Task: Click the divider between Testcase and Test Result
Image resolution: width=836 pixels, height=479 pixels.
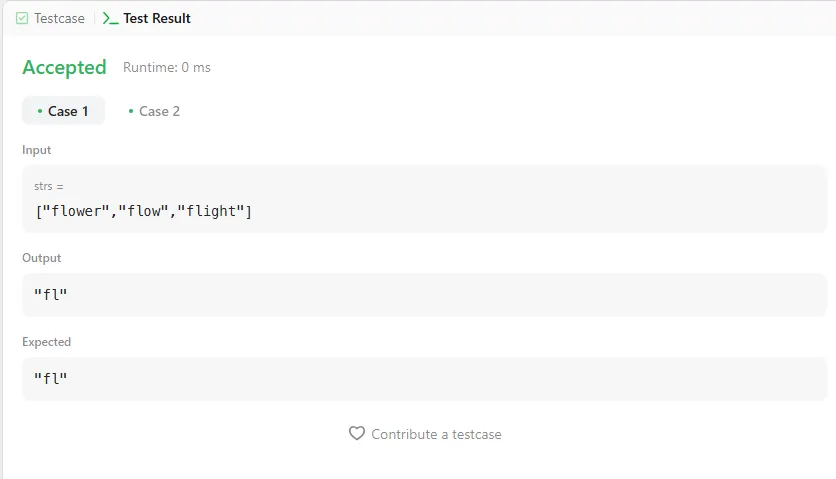Action: click(x=94, y=18)
